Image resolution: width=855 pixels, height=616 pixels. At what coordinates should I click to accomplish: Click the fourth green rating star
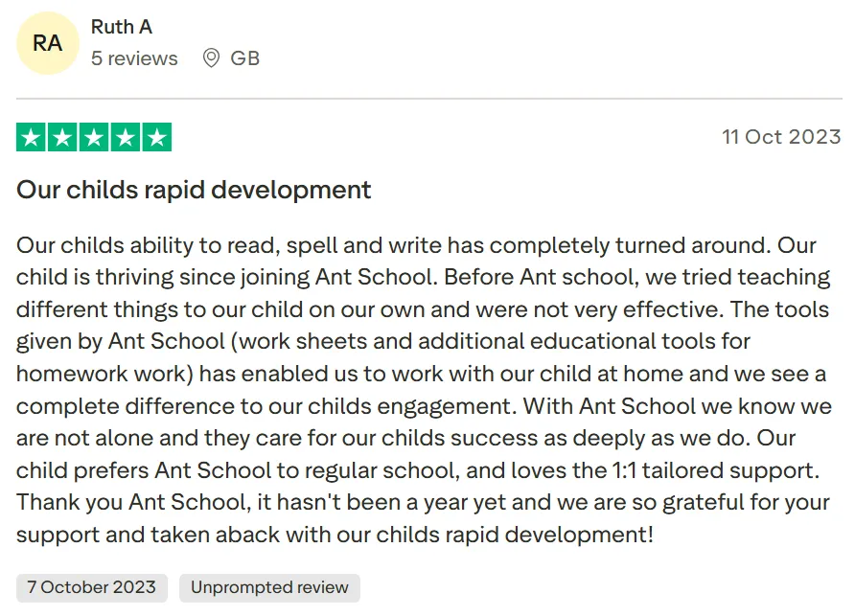click(x=126, y=137)
